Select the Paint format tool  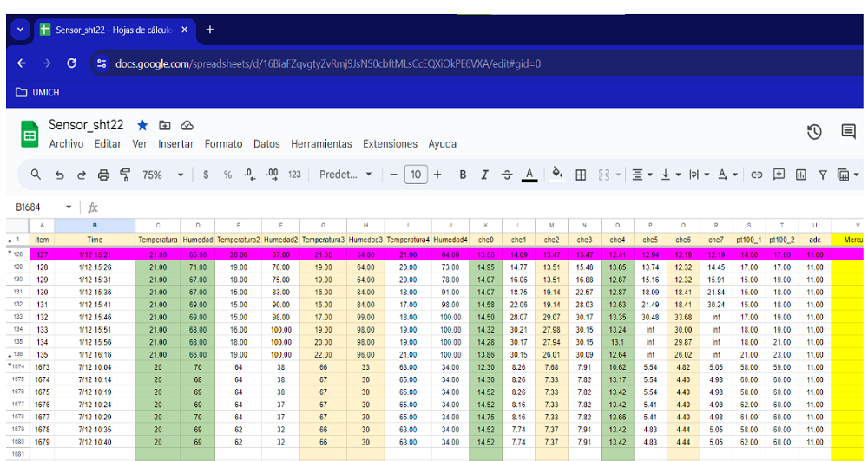click(125, 175)
